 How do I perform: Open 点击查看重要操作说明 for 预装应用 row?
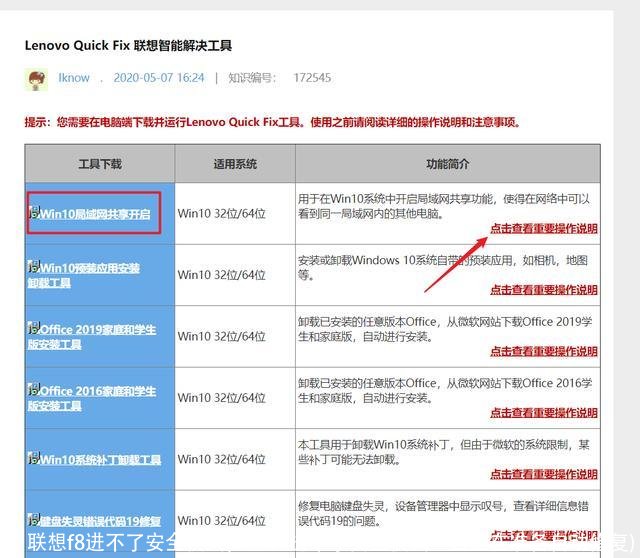coord(544,290)
